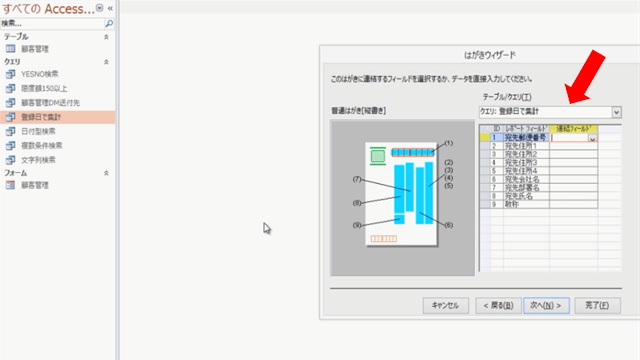Select the YESNO検索 query icon
This screenshot has width=640, height=360.
coord(10,74)
